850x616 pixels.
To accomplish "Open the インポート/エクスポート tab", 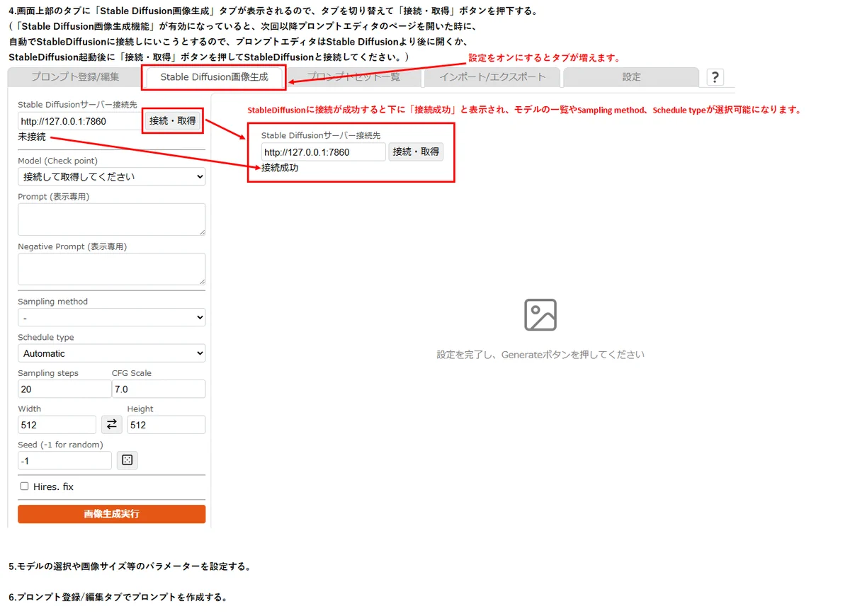I will click(x=492, y=77).
